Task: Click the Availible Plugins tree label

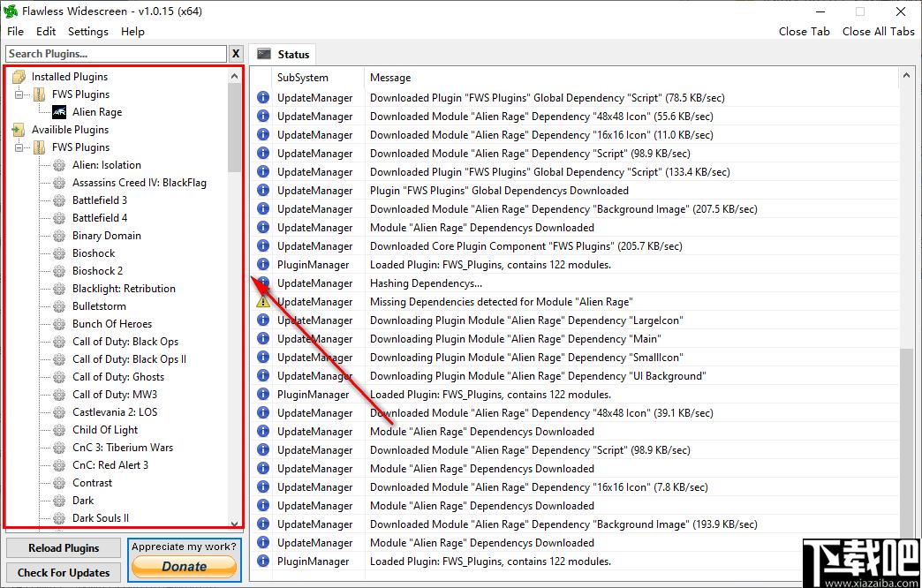Action: (x=70, y=130)
